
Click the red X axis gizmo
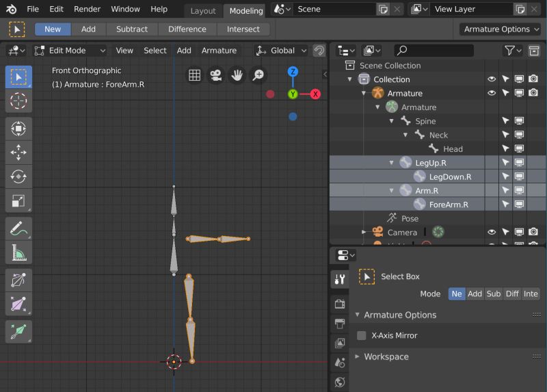click(315, 94)
